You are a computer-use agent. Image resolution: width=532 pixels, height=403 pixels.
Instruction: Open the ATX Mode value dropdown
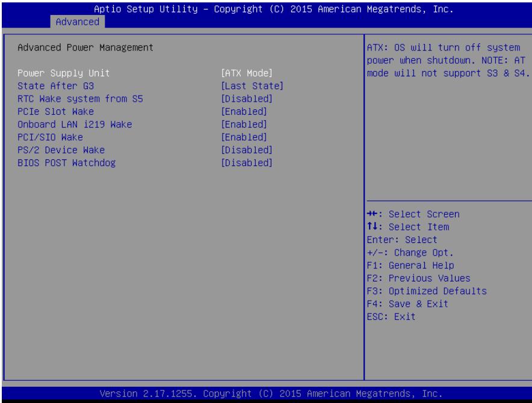(x=247, y=73)
